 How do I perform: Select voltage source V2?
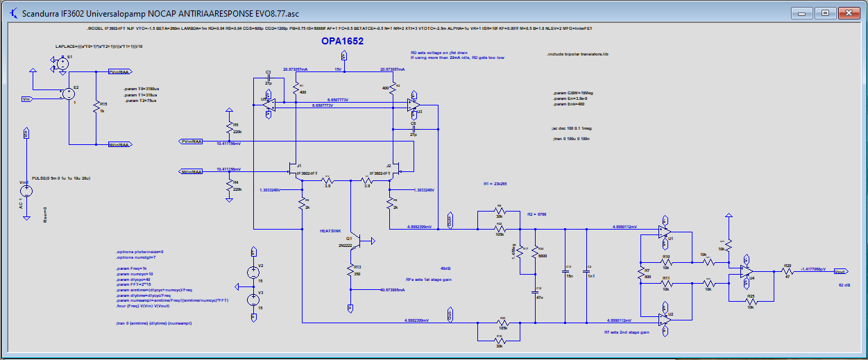click(x=253, y=273)
